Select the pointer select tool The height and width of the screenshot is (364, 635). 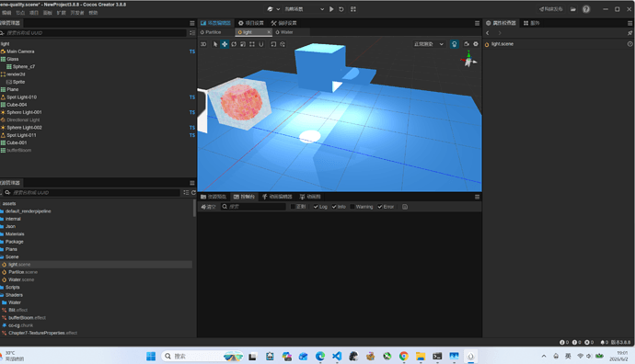click(215, 44)
